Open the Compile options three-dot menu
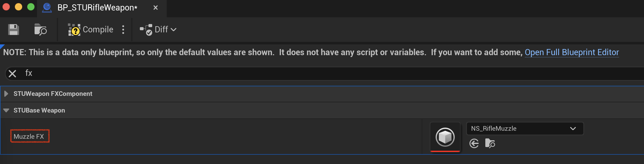The height and width of the screenshot is (164, 644). click(123, 30)
